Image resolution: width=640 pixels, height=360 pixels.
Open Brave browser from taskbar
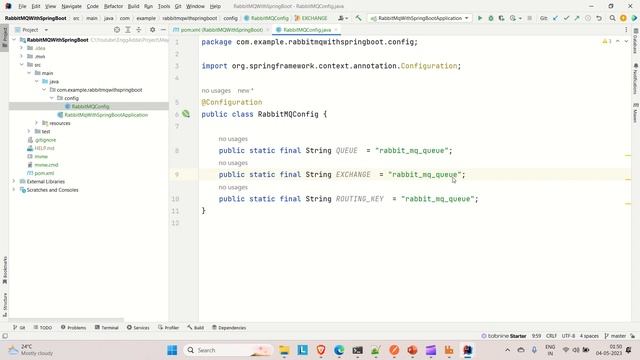pyautogui.click(x=321, y=350)
